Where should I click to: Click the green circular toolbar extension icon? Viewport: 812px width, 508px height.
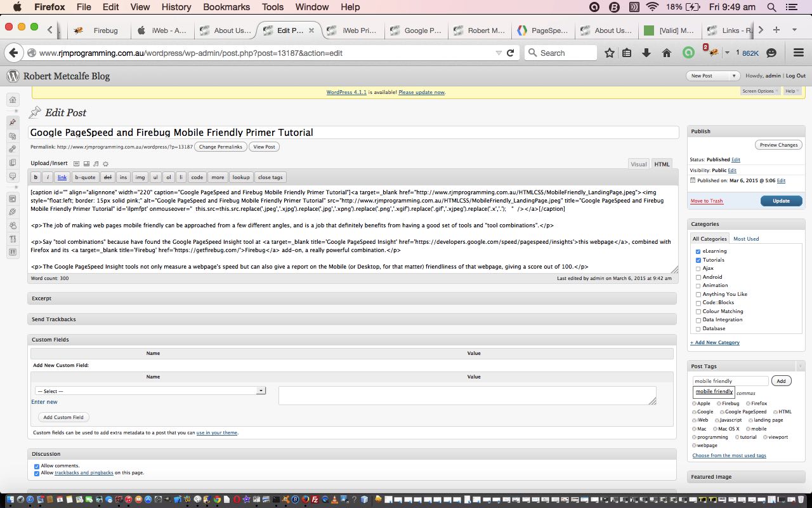pyautogui.click(x=688, y=53)
